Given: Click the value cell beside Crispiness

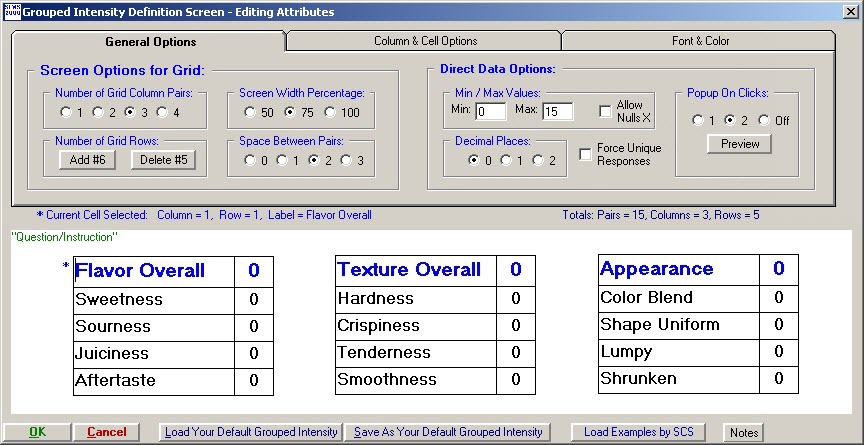Looking at the screenshot, I should pyautogui.click(x=516, y=327).
